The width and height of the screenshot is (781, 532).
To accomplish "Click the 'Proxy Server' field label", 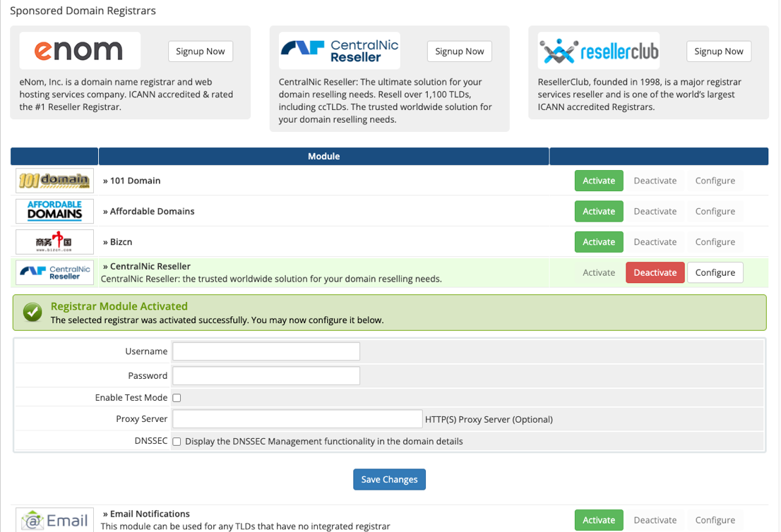I will tap(141, 419).
